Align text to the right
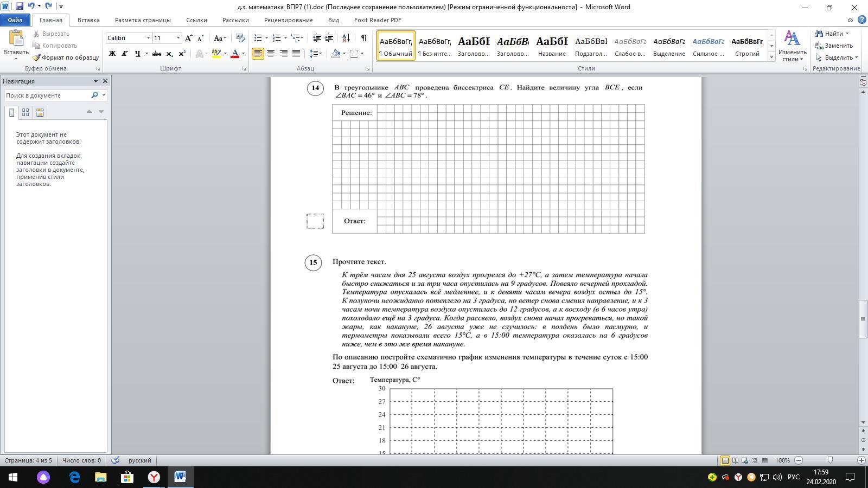Viewport: 868px width, 488px height. coord(283,54)
